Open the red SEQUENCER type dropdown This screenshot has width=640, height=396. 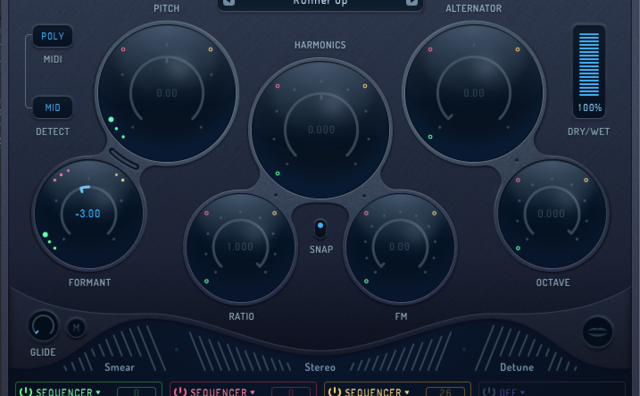coord(222,392)
